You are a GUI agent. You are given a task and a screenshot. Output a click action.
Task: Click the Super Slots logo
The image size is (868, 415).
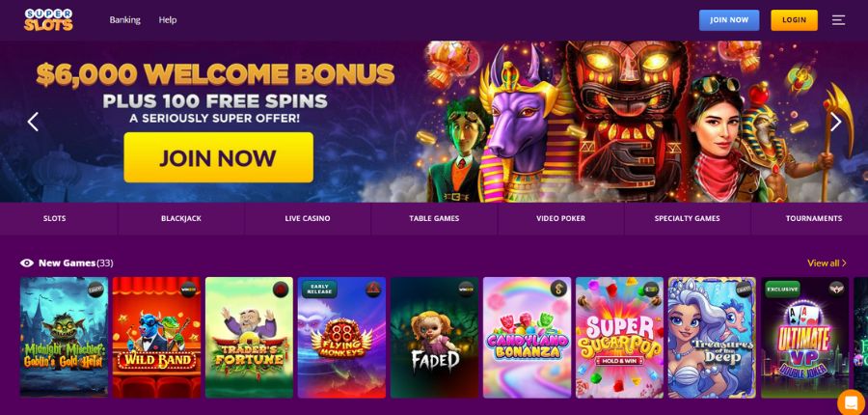pos(49,20)
